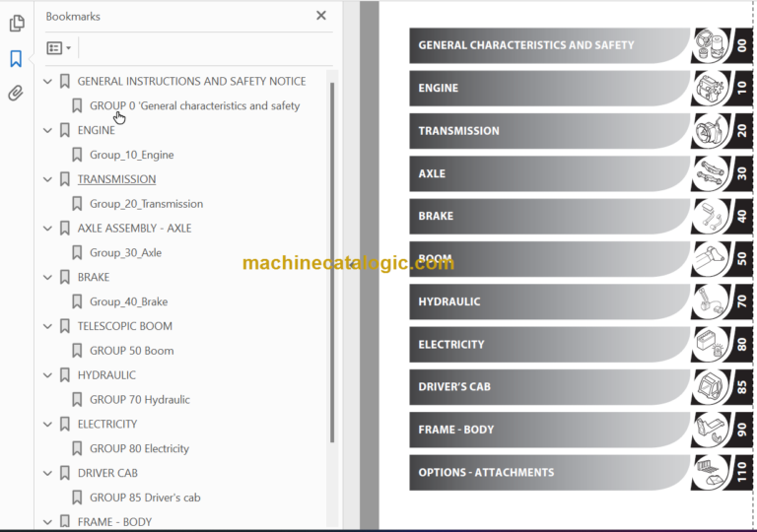The width and height of the screenshot is (757, 532).
Task: Collapse the FRAME - BODY bookmark group
Action: [x=47, y=522]
